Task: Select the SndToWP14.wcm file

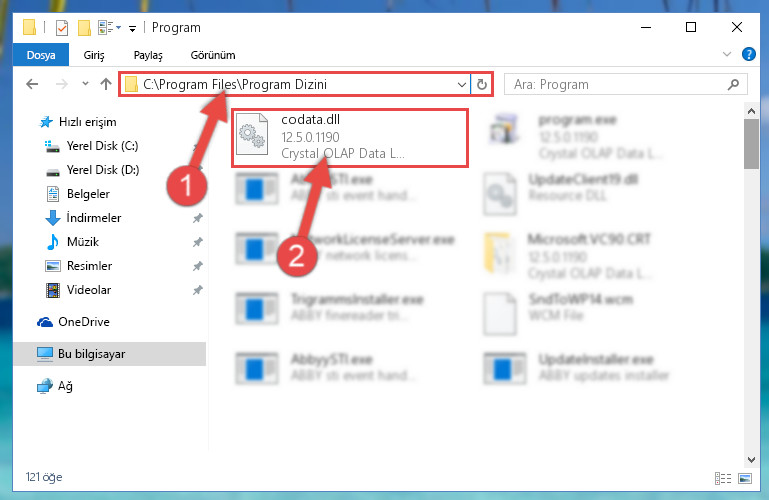Action: 558,313
